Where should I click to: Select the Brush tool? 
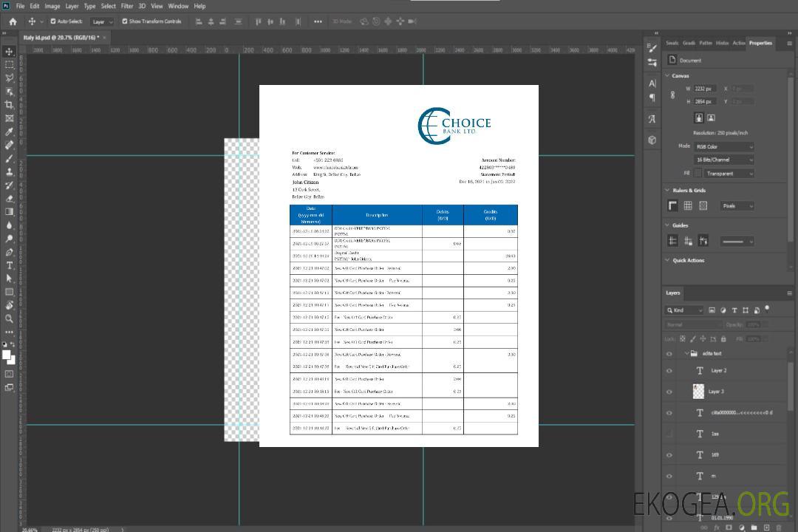9,158
